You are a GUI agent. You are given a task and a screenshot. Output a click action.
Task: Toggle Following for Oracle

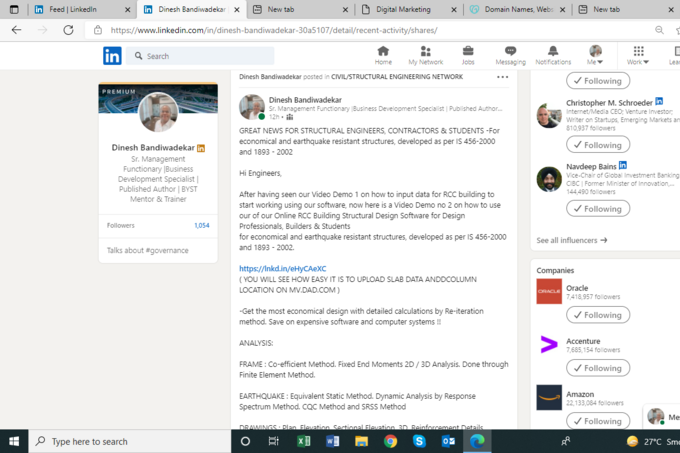click(598, 315)
